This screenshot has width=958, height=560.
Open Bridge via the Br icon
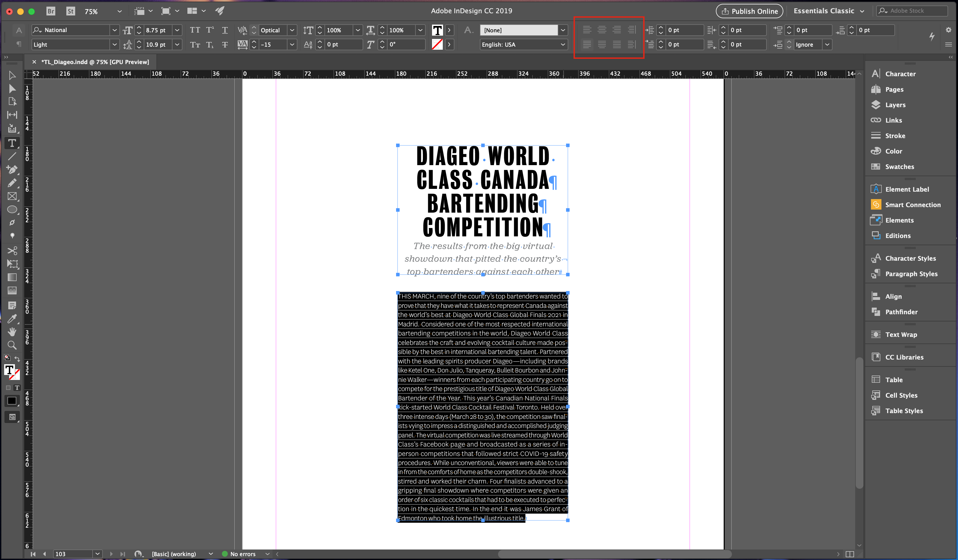point(51,11)
